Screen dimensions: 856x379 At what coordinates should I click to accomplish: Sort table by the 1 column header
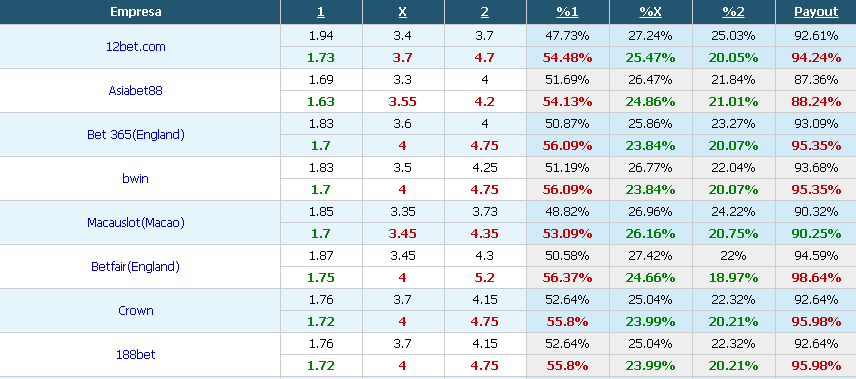[x=321, y=12]
